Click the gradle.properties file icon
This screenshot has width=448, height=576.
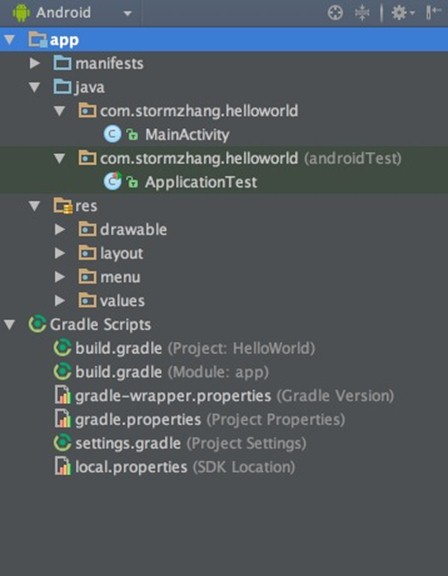[x=62, y=419]
